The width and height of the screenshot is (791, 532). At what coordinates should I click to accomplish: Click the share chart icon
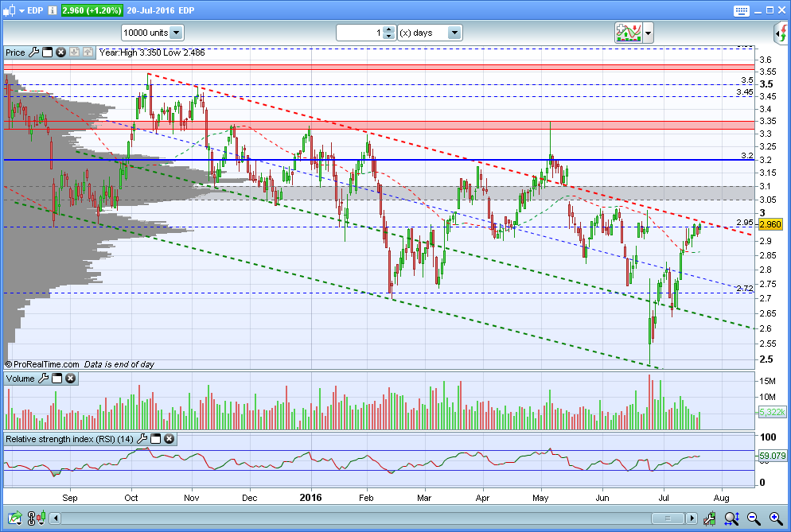tap(15, 518)
